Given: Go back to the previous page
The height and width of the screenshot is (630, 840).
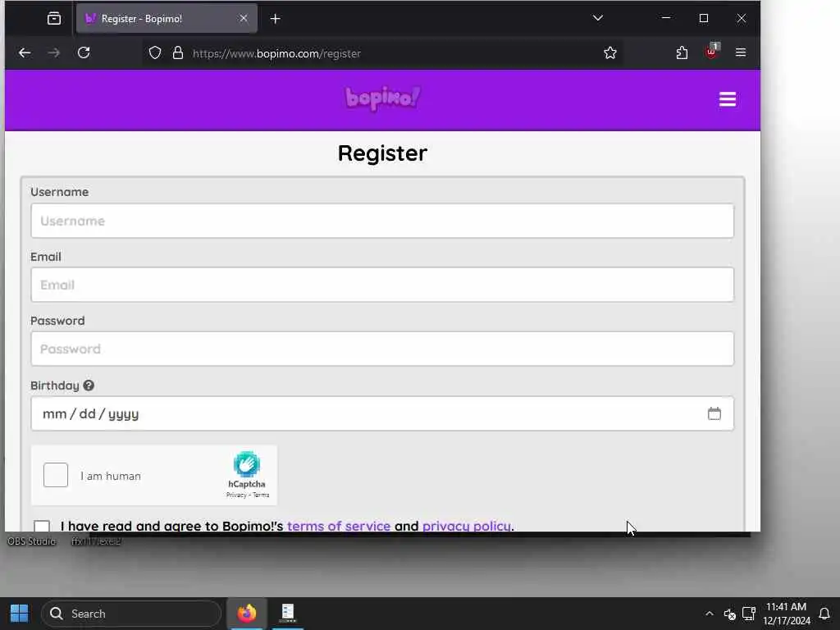Looking at the screenshot, I should 25,52.
